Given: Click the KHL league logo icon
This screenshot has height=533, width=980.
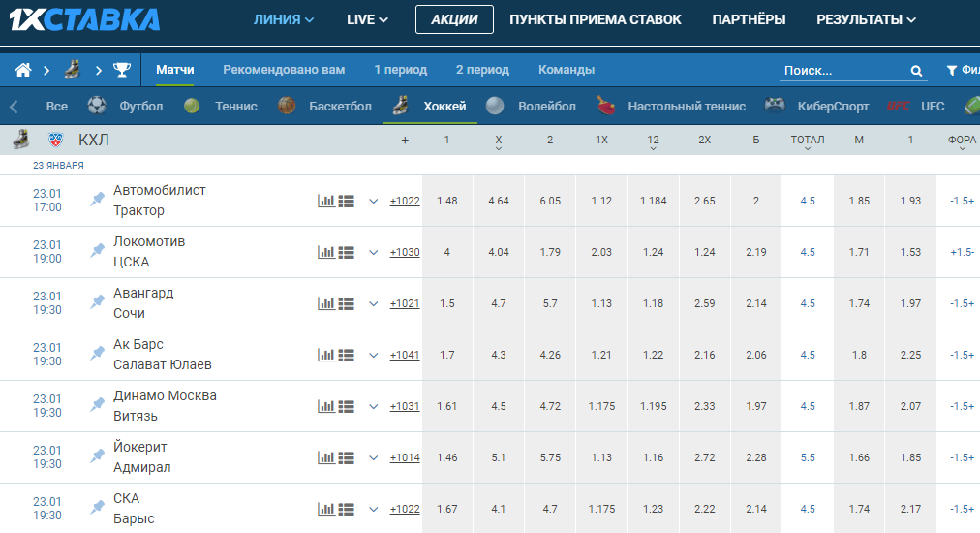Looking at the screenshot, I should [55, 140].
